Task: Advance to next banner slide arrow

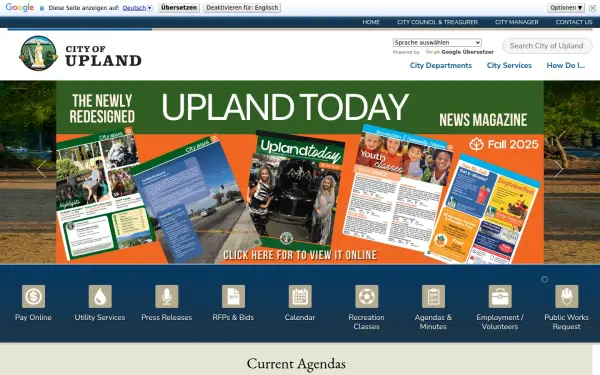Action: coord(558,169)
